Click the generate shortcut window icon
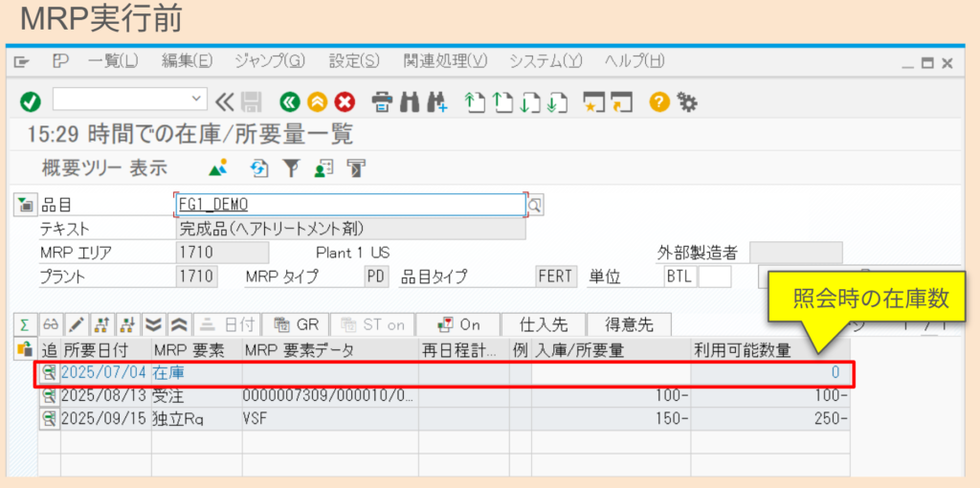 (622, 101)
